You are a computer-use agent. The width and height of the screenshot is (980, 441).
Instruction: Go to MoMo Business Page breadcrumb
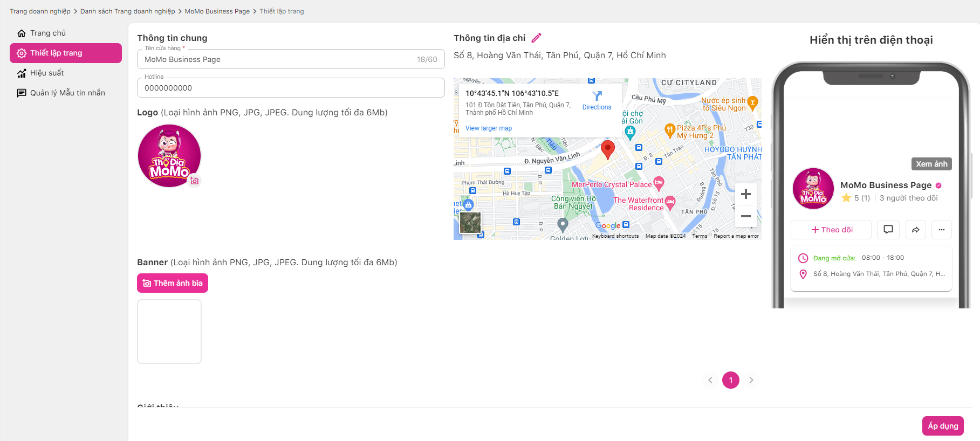click(217, 11)
